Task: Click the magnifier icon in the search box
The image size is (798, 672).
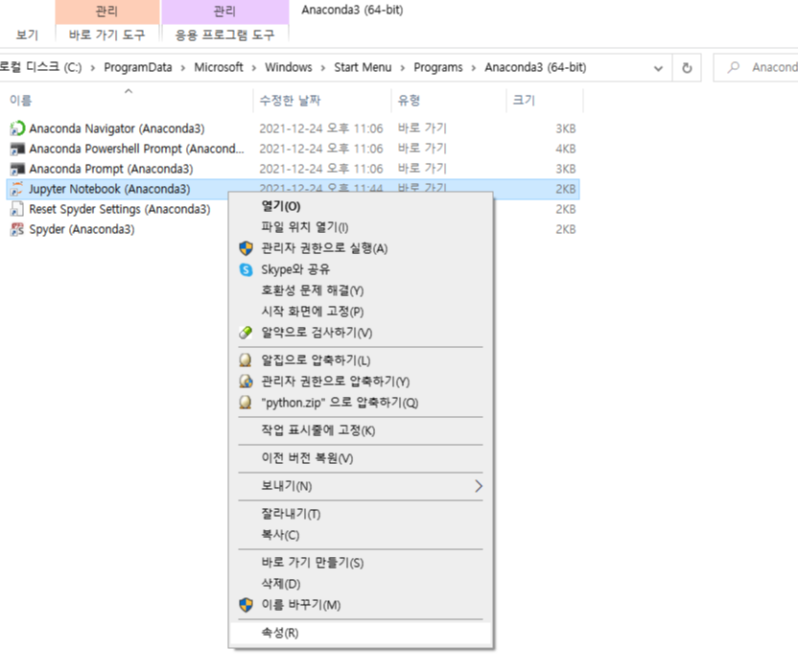Action: (x=734, y=67)
